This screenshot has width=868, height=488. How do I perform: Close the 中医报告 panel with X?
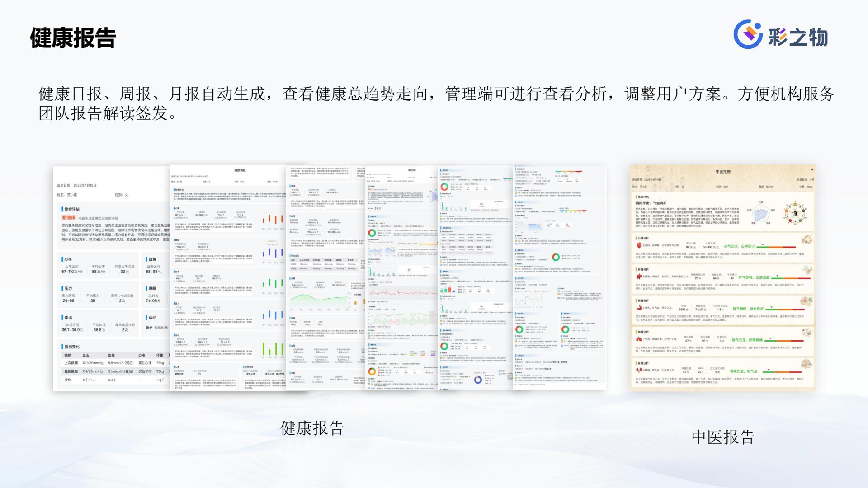[812, 169]
